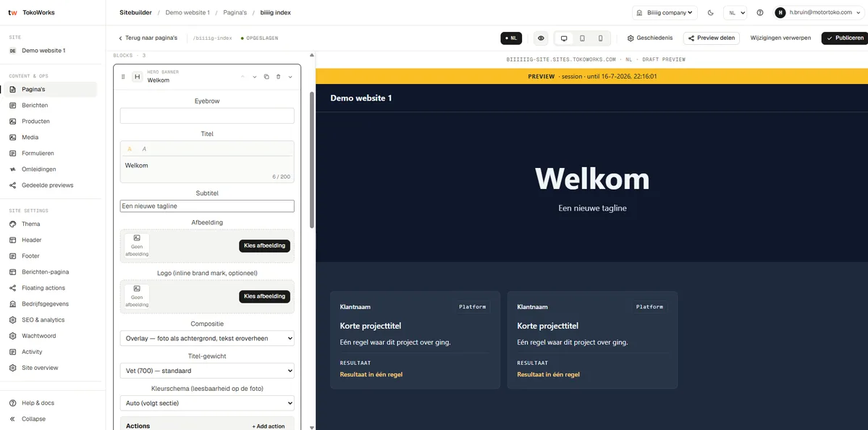
Task: Collapse the Hero Banner block chevron
Action: pyautogui.click(x=290, y=77)
